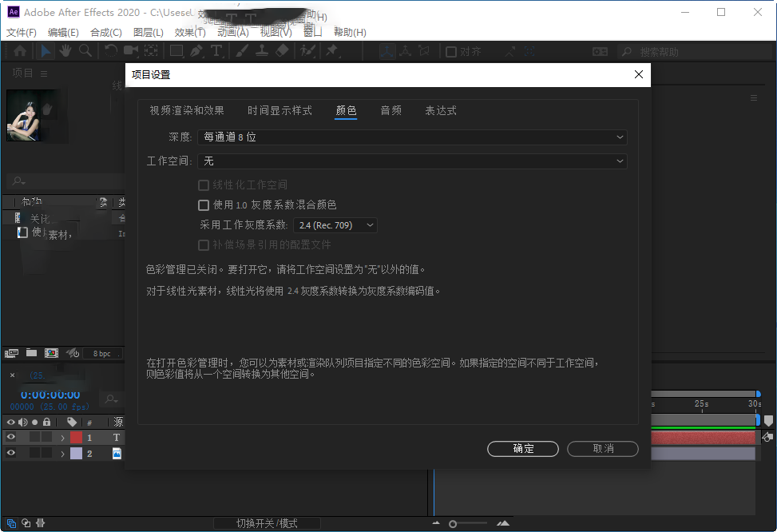Click the Interpret Footage icon in Project panel
This screenshot has height=532, width=777.
point(11,353)
